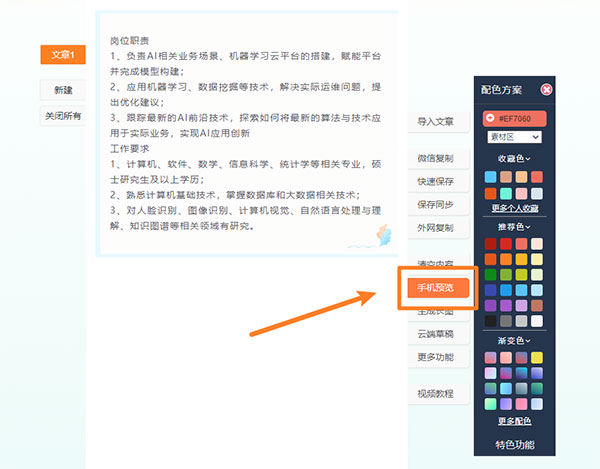Collapse the 收藏色 section

(515, 158)
